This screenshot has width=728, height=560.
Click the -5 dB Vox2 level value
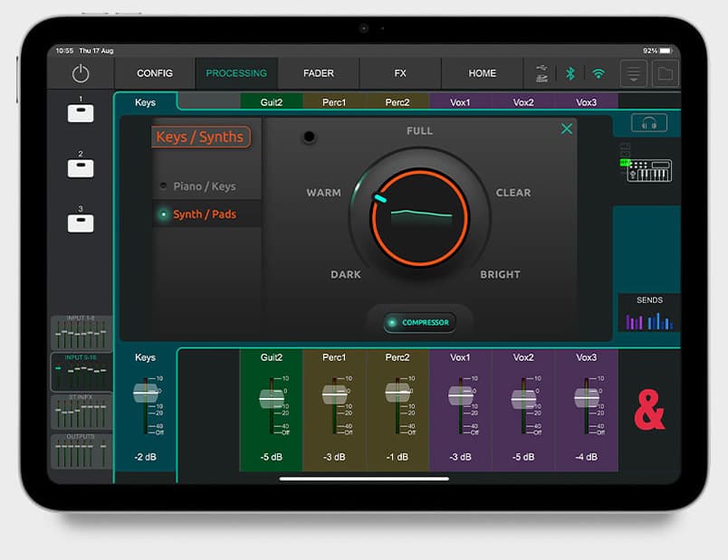pos(523,457)
